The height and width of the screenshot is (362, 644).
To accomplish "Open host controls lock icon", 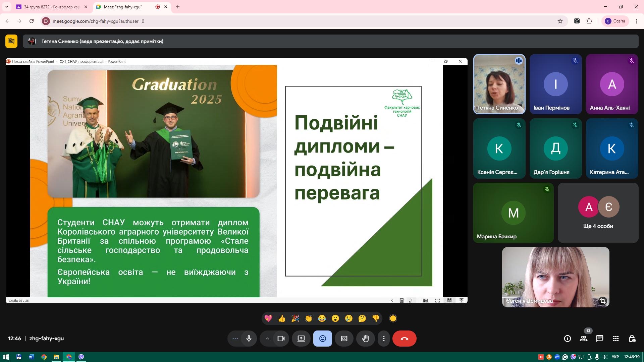I will click(x=632, y=339).
